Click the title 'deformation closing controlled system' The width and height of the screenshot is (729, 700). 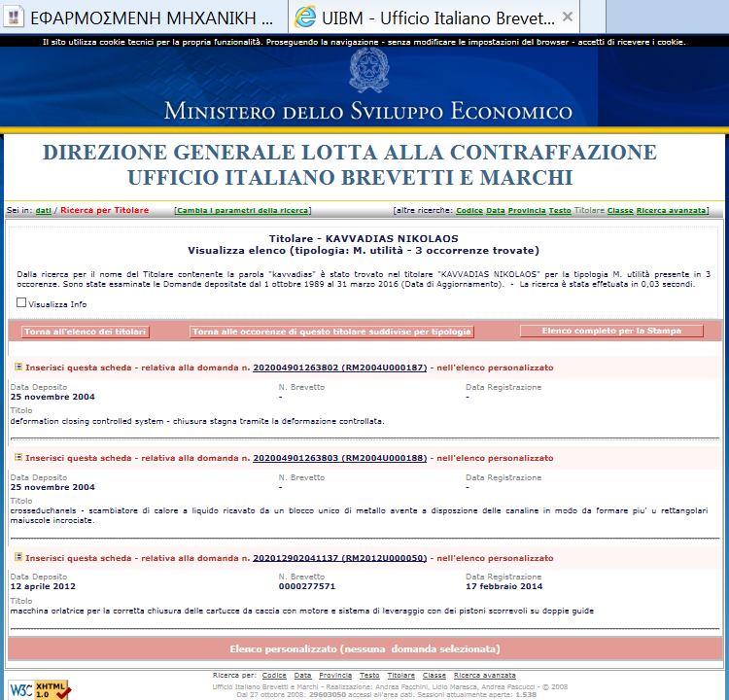[x=197, y=421]
